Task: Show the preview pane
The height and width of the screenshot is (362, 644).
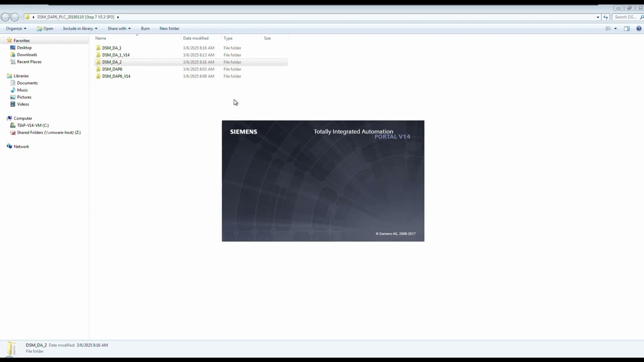Action: pos(627,29)
